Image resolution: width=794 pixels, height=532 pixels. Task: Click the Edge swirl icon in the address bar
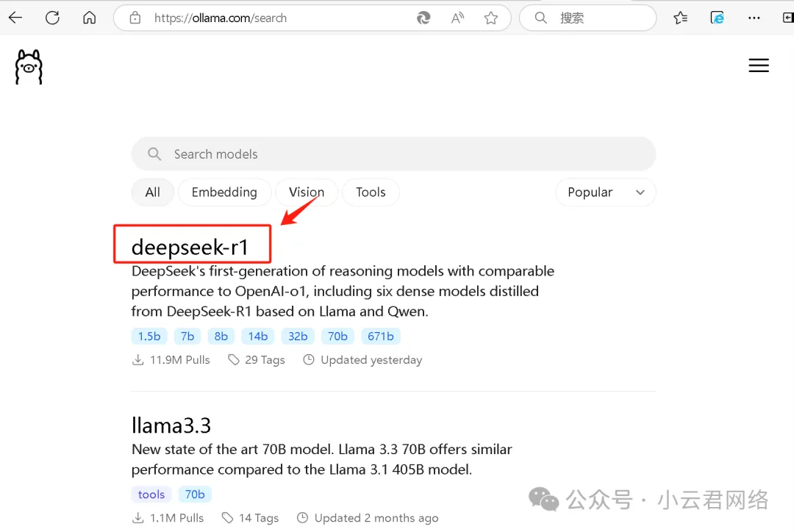click(423, 18)
